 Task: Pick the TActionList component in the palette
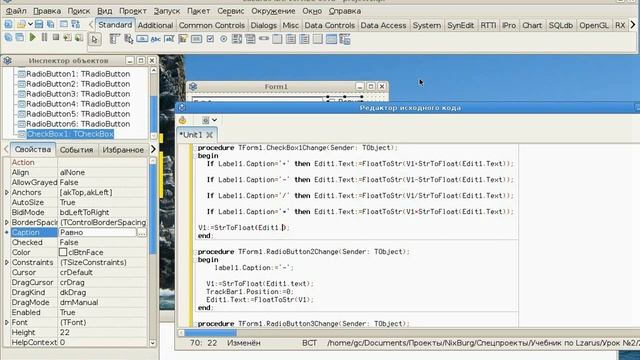coord(345,39)
